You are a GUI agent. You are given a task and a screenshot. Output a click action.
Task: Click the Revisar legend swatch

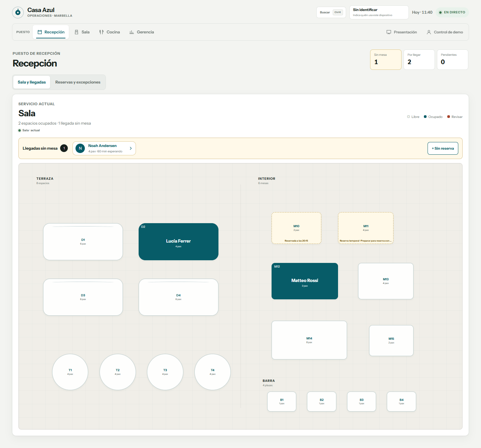449,117
